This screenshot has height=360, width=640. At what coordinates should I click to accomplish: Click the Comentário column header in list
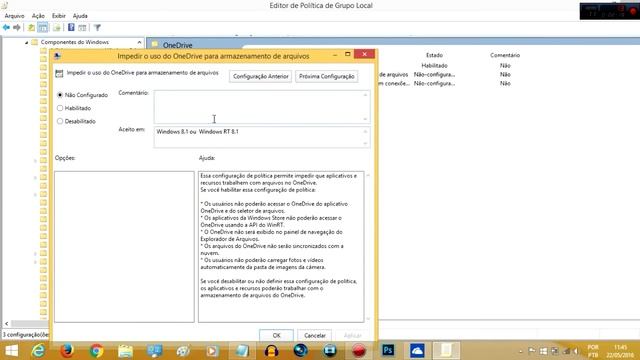click(x=505, y=55)
